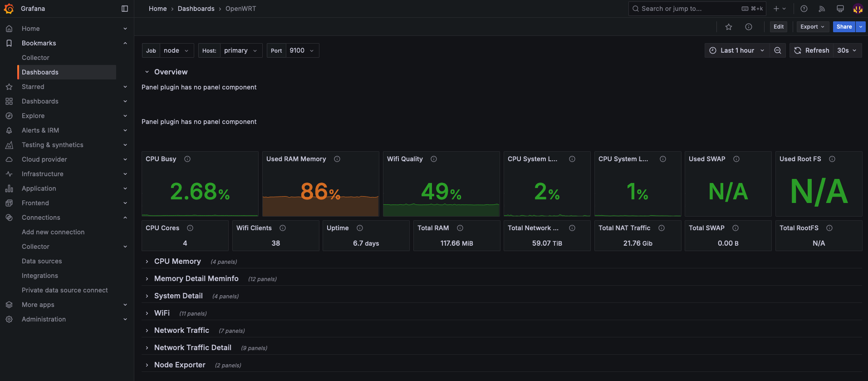The height and width of the screenshot is (381, 868).
Task: Focus the Search or jump to field
Action: point(697,9)
